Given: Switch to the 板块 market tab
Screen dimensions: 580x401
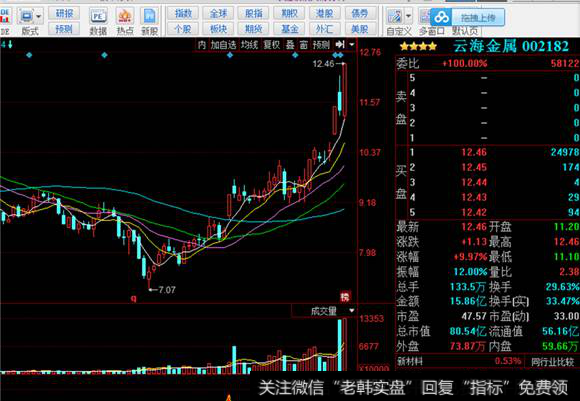Looking at the screenshot, I should 218,29.
